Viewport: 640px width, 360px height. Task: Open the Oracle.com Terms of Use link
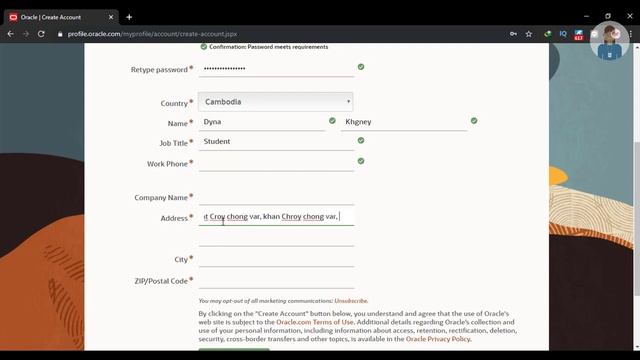pyautogui.click(x=315, y=322)
